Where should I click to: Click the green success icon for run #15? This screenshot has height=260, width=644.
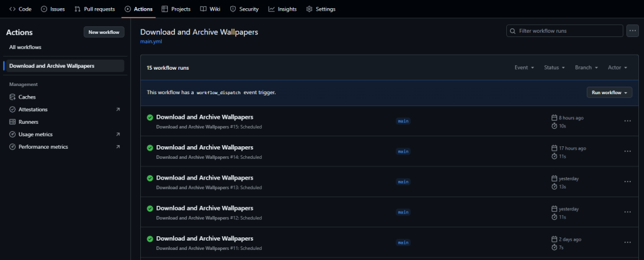[150, 117]
